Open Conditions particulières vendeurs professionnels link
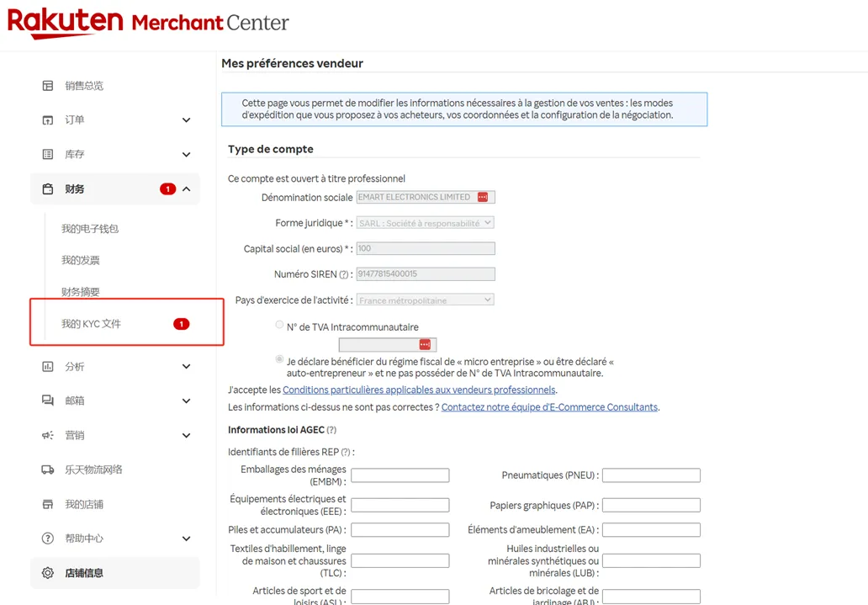This screenshot has width=868, height=605. 419,390
